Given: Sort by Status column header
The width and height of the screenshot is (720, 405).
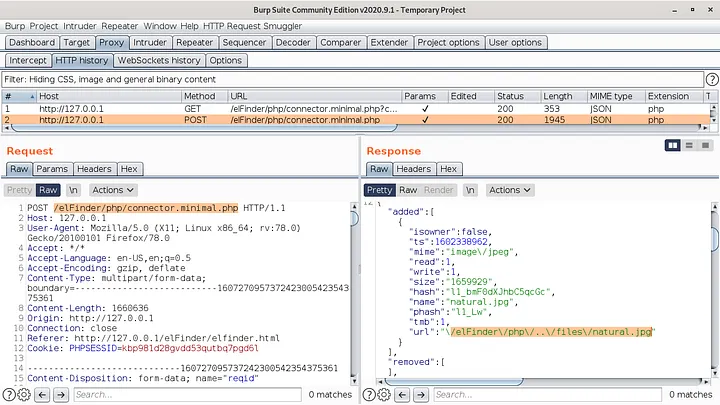Looking at the screenshot, I should [x=517, y=96].
